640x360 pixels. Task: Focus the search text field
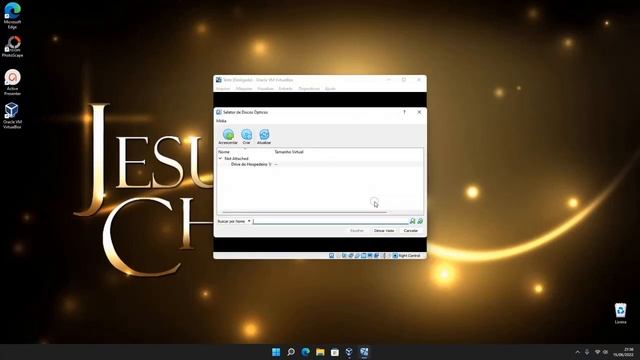point(331,221)
